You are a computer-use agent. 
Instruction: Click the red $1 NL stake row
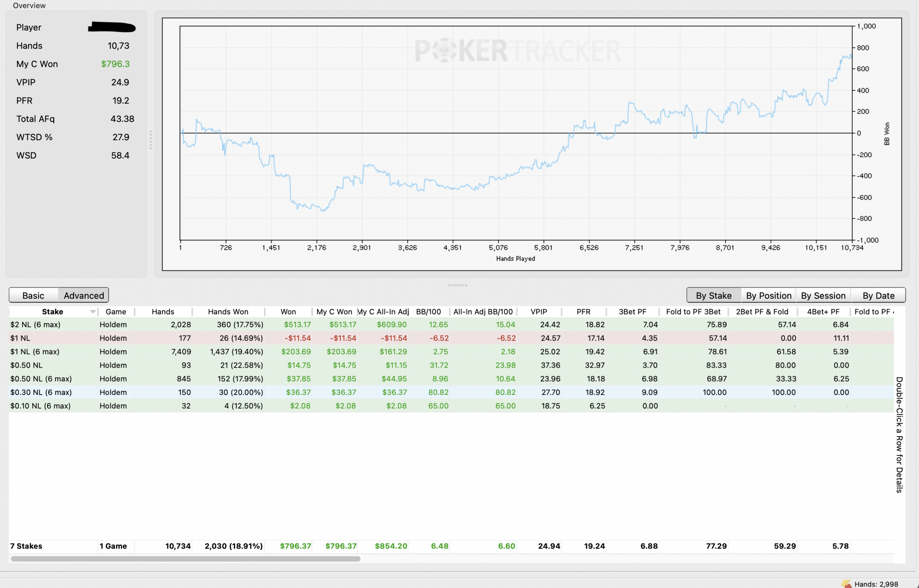tap(451, 338)
